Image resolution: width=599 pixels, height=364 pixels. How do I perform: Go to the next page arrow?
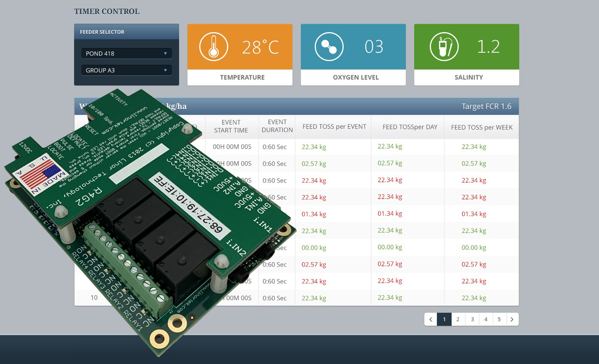point(512,319)
